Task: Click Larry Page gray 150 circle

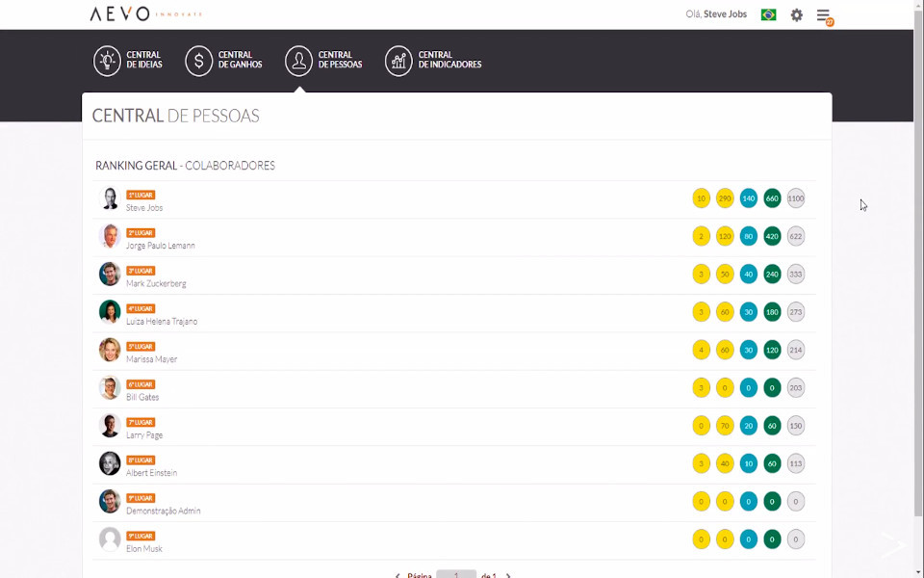Action: point(796,425)
